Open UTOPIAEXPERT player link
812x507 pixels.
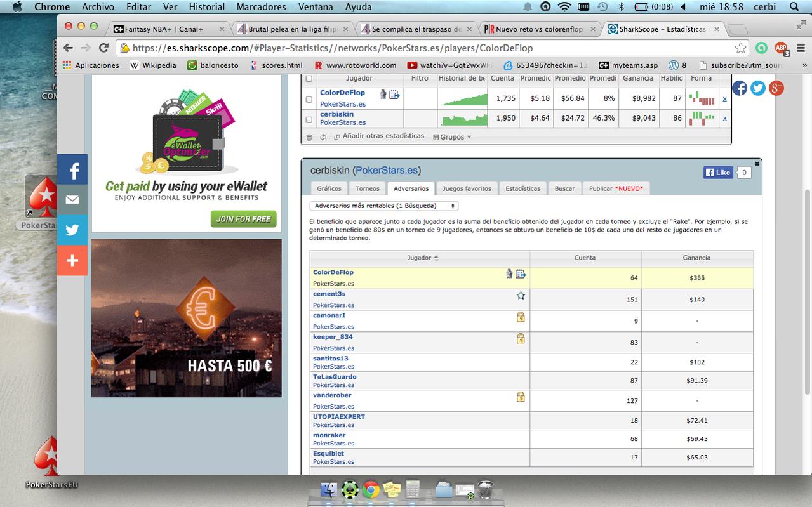339,417
